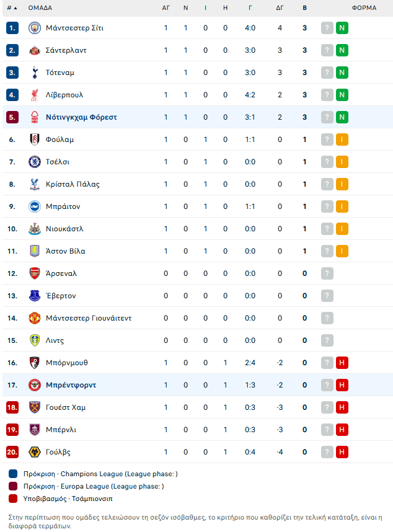Click the red relegation legend swatch
Image resolution: width=393 pixels, height=532 pixels.
[x=14, y=498]
